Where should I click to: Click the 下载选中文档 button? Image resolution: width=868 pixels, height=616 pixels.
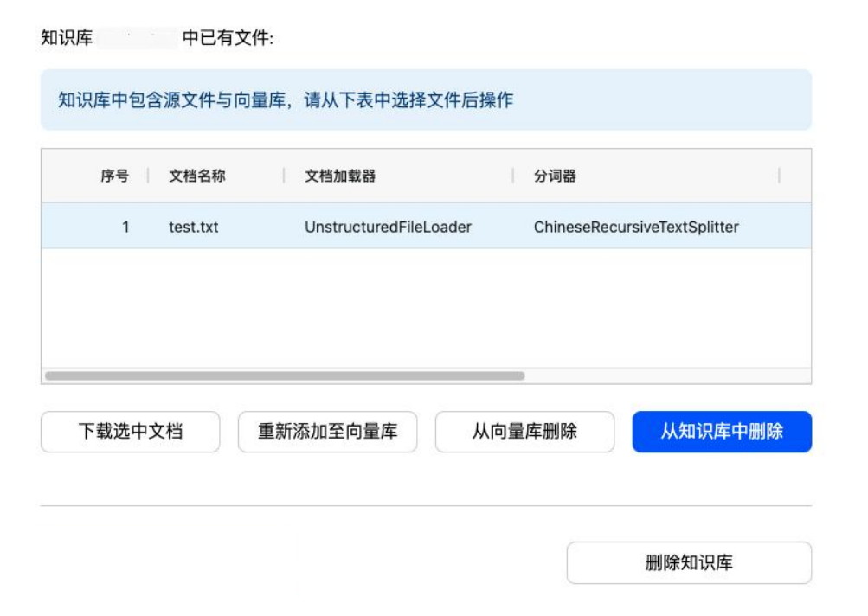(130, 432)
